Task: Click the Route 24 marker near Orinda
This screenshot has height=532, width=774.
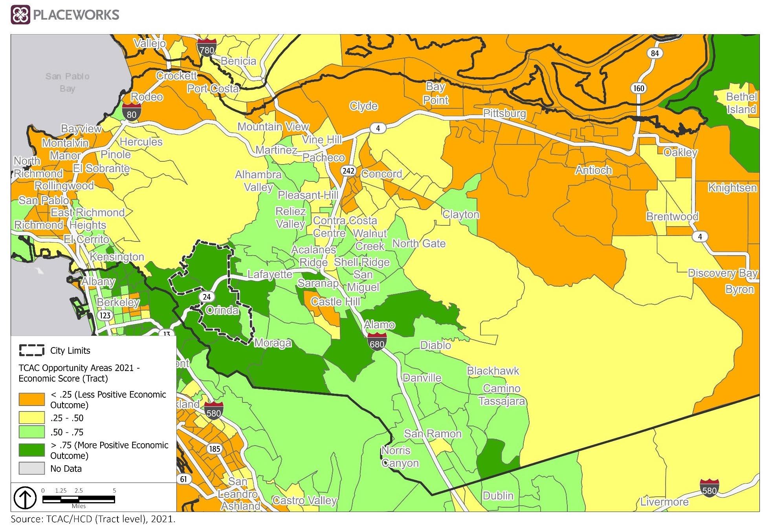Action: tap(207, 297)
